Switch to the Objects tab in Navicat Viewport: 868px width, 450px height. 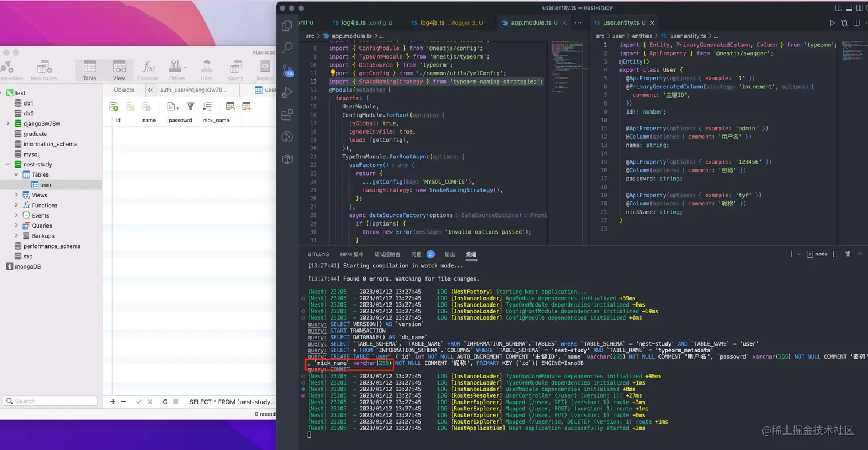pos(124,90)
